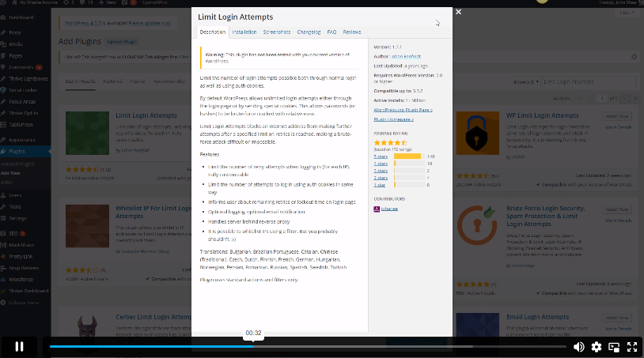Seek along the video progress bar

(x=308, y=346)
